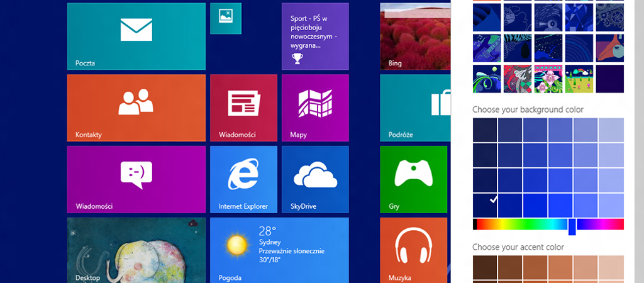This screenshot has width=644, height=283.
Task: Open the Bing tile
Action: (x=414, y=36)
